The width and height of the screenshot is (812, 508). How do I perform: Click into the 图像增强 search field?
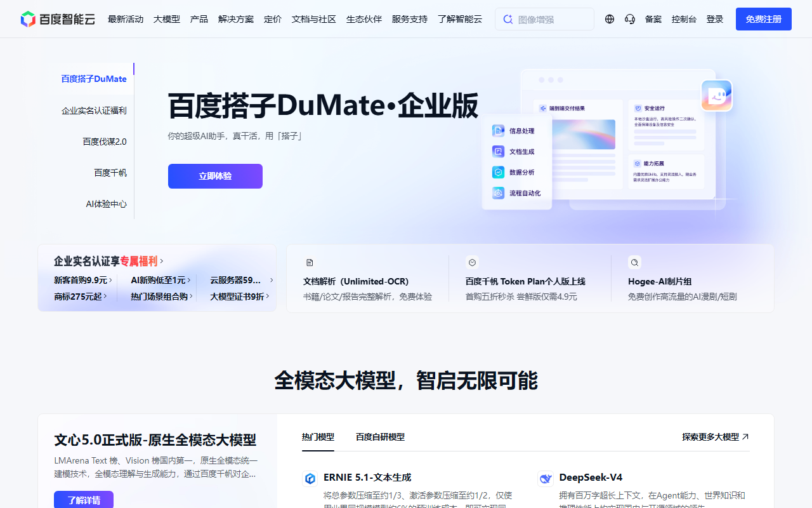point(544,19)
